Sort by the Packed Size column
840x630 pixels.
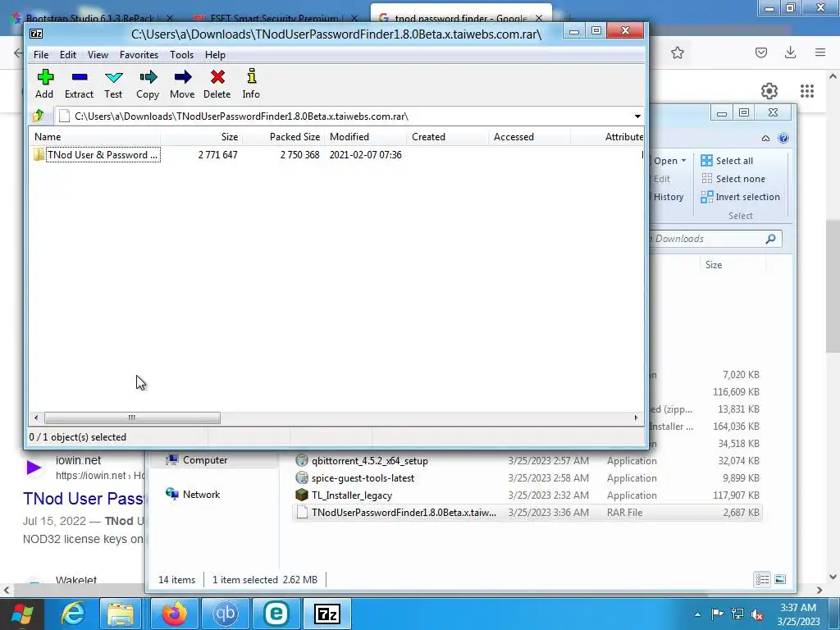tap(283, 137)
